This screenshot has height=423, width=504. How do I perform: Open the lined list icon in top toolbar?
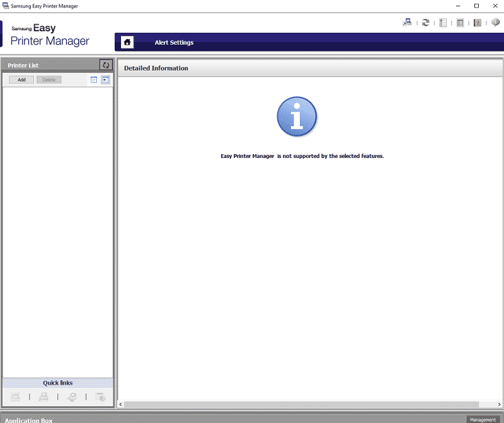coord(461,23)
